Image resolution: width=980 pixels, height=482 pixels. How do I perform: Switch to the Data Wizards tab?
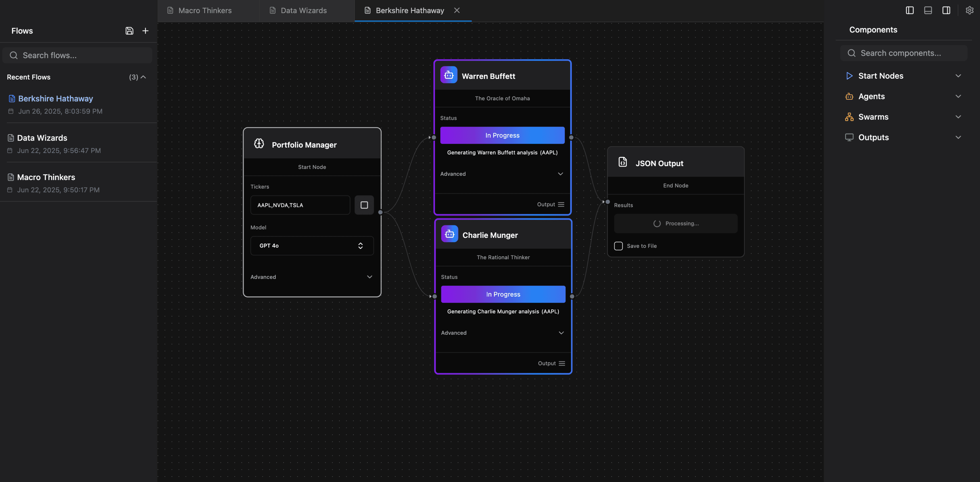303,10
